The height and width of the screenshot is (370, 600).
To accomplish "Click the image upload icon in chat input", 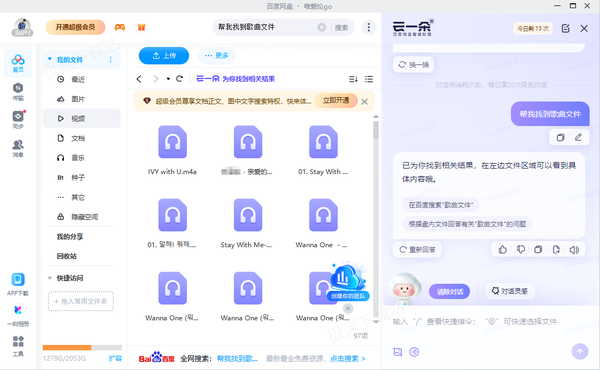I will pos(398,352).
